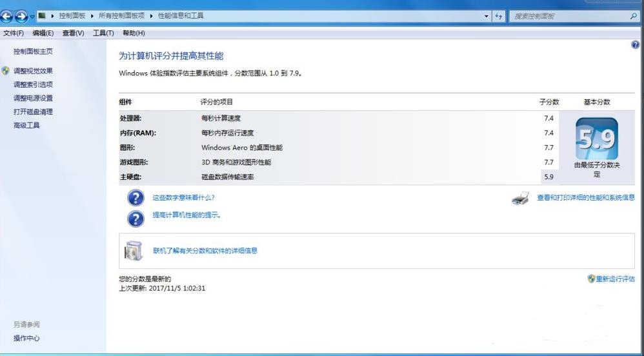Open 调整视觉效果
The image size is (644, 356).
(33, 71)
